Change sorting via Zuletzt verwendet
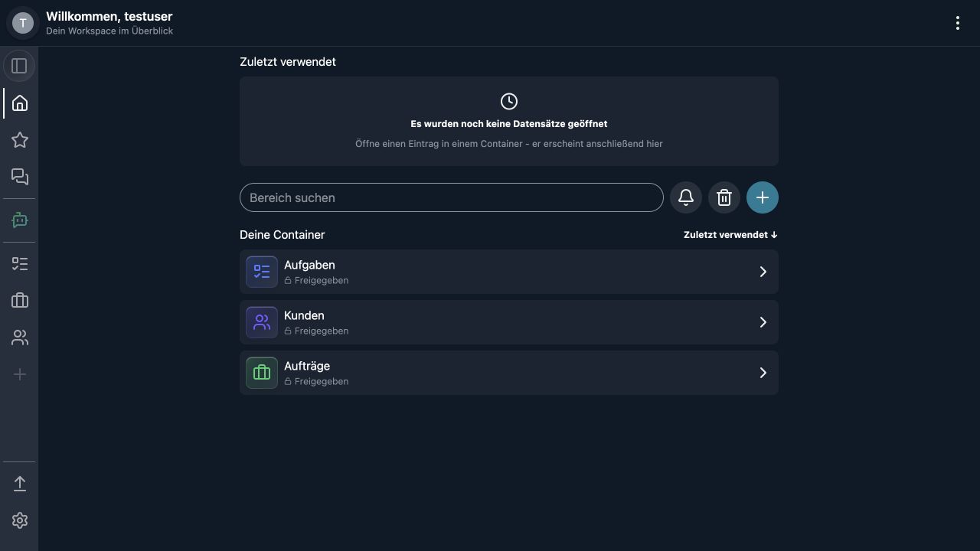 [x=730, y=235]
